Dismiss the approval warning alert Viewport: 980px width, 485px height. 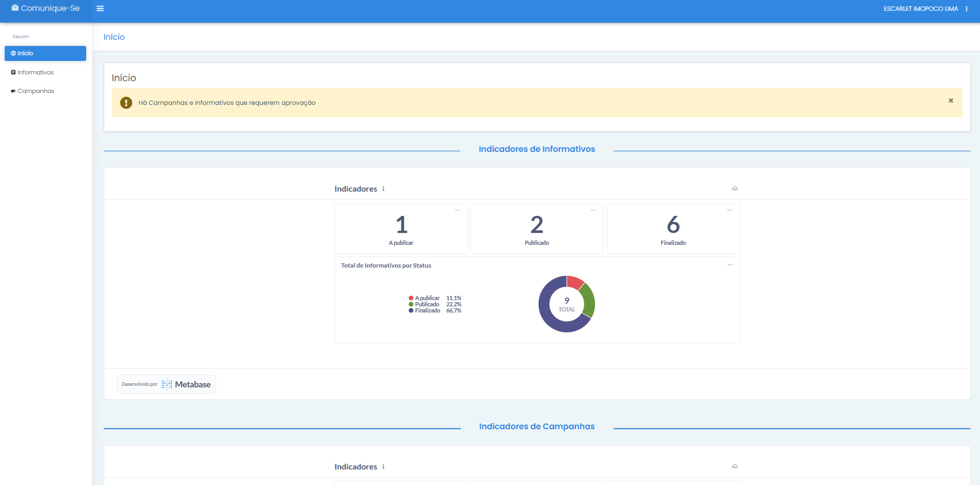click(951, 101)
